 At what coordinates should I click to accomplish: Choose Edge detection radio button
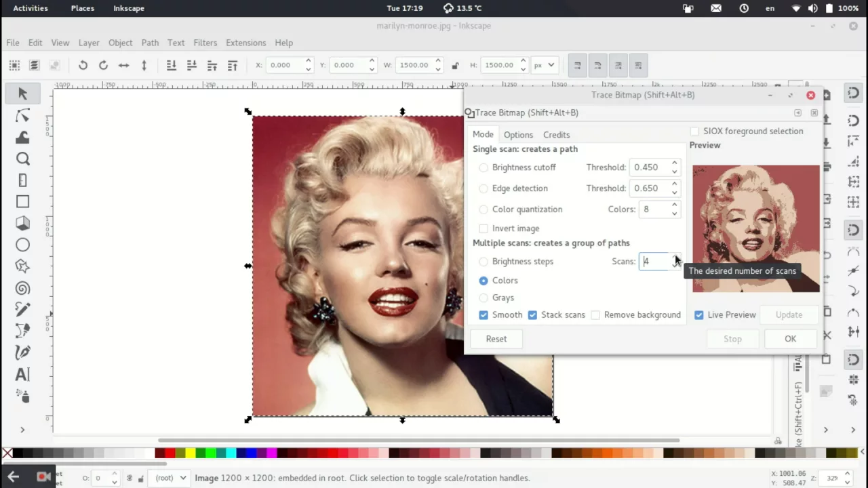tap(484, 188)
